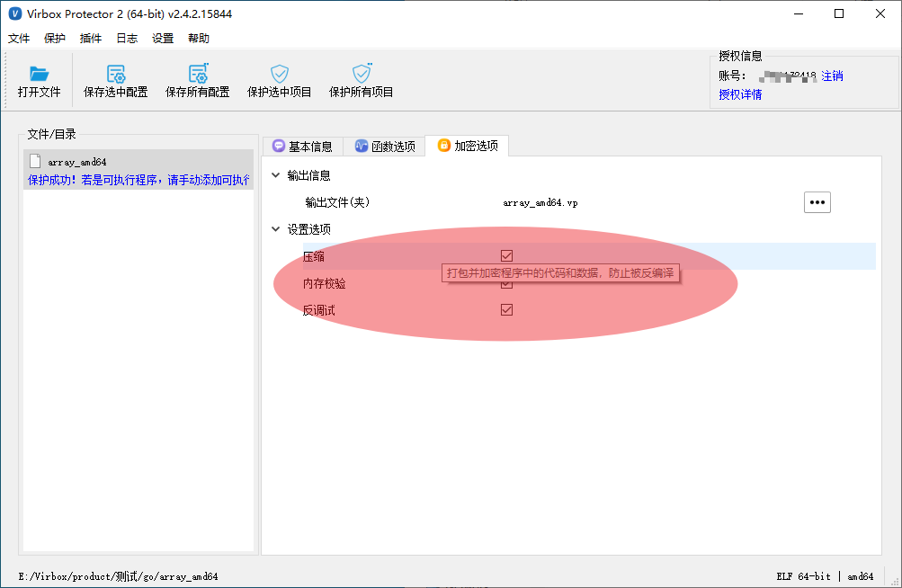Open the 保护 menu
The width and height of the screenshot is (902, 588).
click(55, 39)
